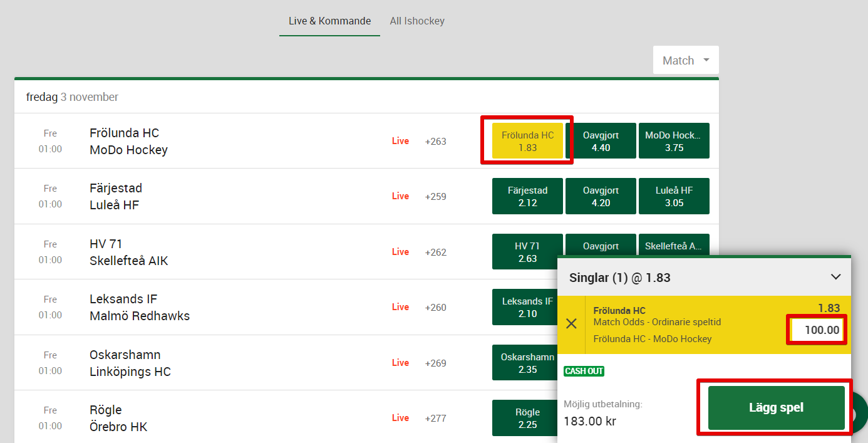
Task: Select Färjestad at 2.12 odds
Action: point(527,196)
